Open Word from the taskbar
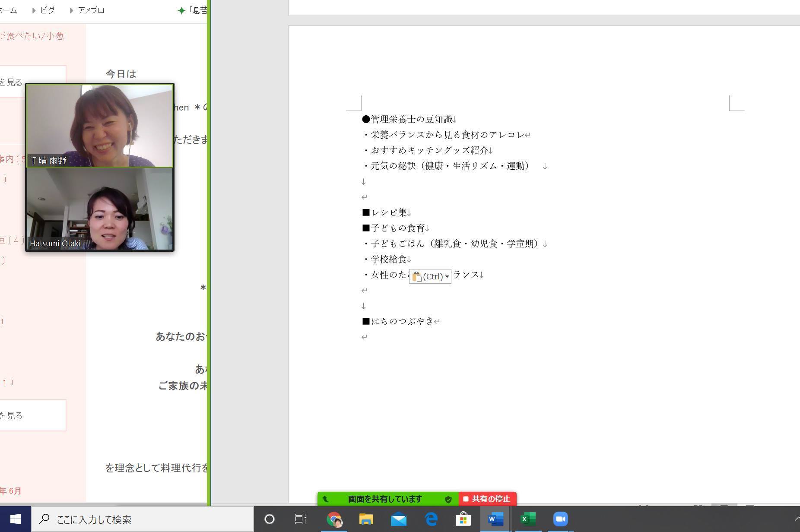 (x=495, y=519)
